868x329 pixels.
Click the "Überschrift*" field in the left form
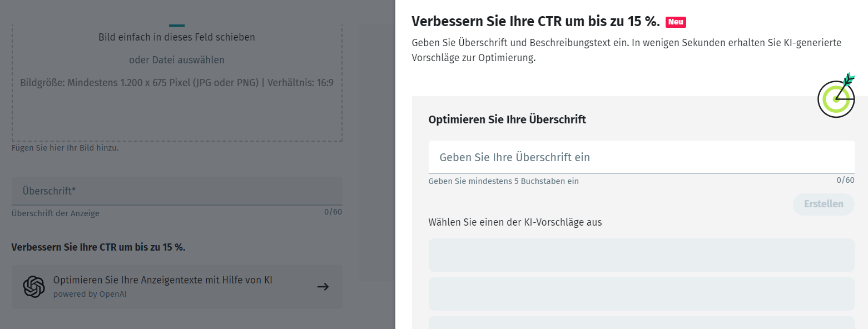point(177,191)
